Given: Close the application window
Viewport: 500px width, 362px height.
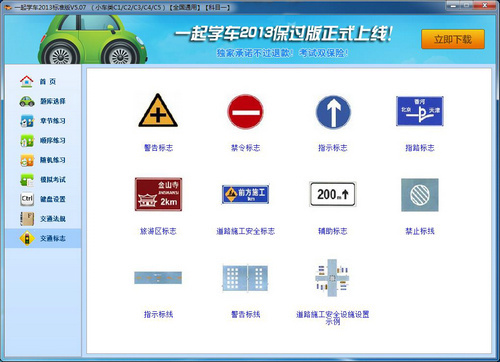Looking at the screenshot, I should point(485,5).
